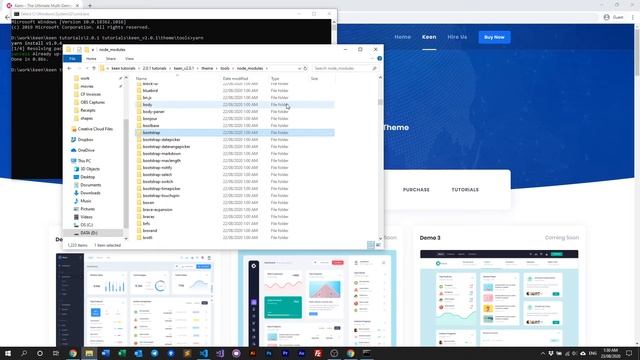Image resolution: width=640 pixels, height=360 pixels.
Task: Open Sublime Text from the taskbar
Action: coord(187,353)
